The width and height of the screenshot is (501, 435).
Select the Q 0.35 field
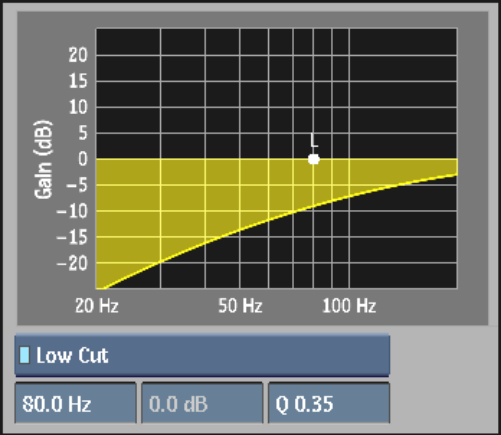point(329,404)
